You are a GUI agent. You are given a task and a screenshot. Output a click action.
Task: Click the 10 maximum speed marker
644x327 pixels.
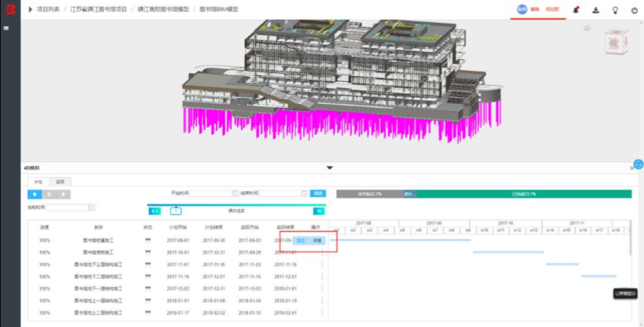319,211
